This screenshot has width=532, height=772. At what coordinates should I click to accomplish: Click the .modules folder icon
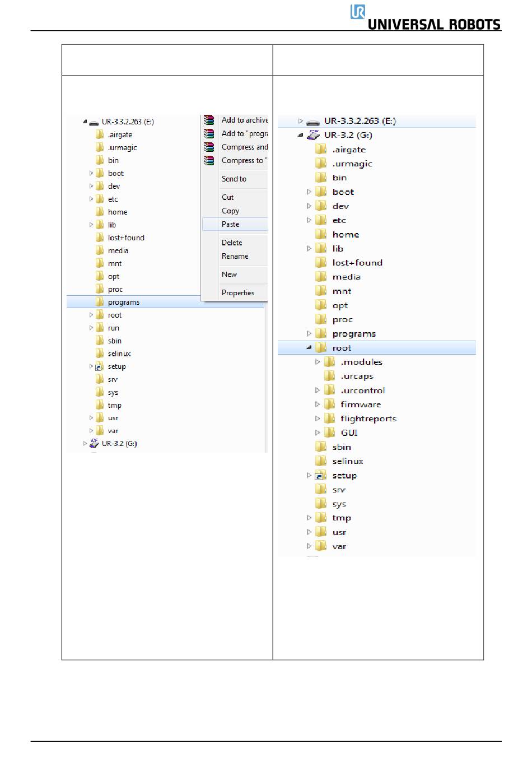coord(330,362)
